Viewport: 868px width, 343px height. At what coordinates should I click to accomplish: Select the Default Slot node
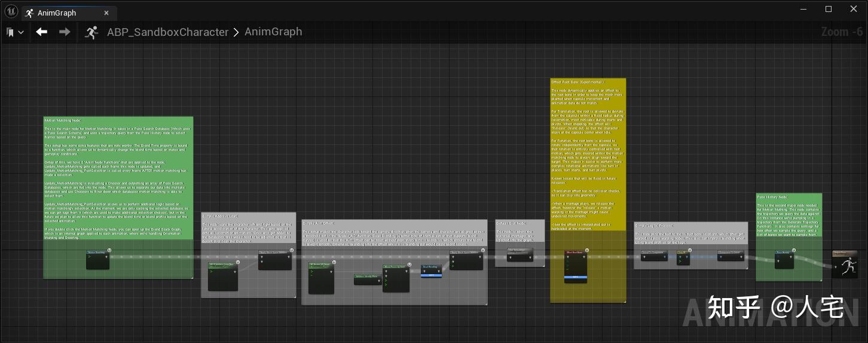[519, 254]
